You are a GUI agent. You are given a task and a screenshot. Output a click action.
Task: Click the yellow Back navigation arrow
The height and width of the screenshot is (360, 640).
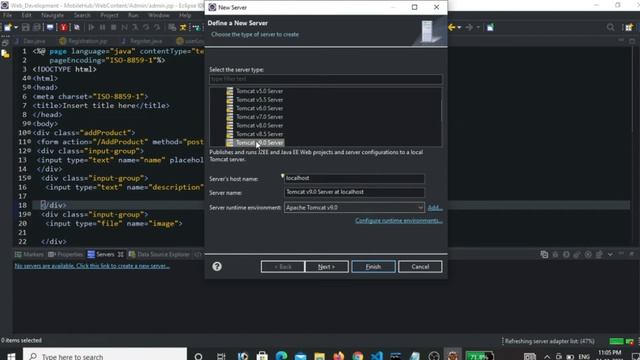451,27
